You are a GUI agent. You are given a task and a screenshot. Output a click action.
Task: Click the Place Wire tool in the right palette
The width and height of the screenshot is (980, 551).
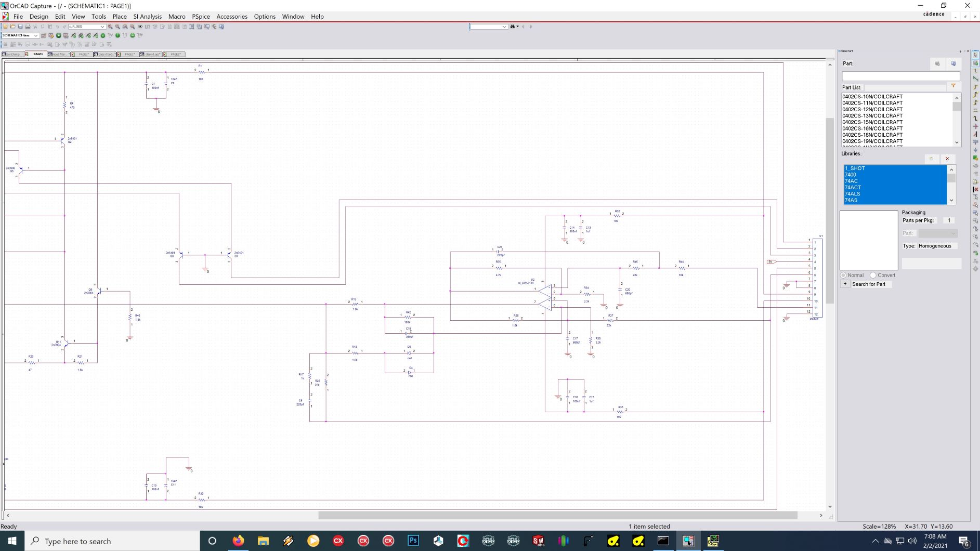[975, 71]
